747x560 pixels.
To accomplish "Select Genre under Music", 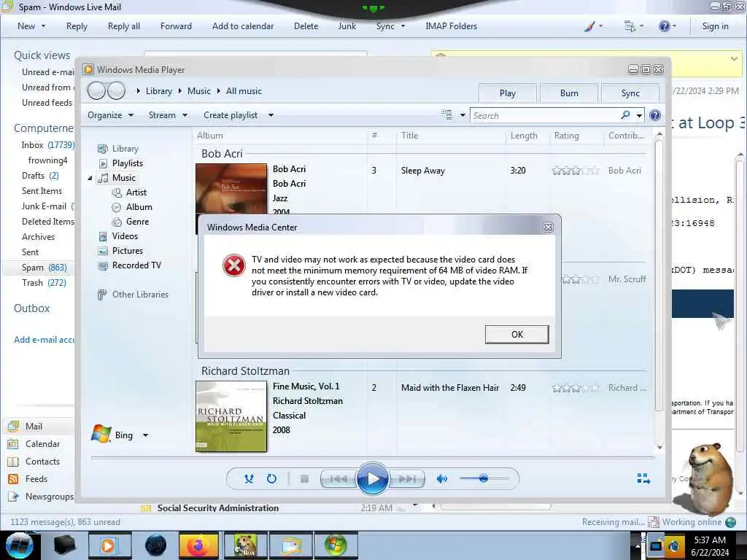I will click(x=137, y=222).
